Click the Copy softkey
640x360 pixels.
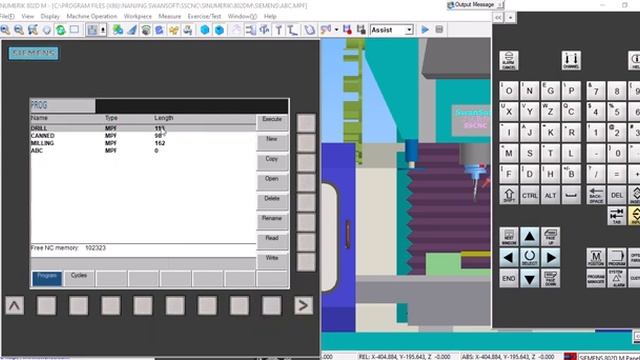pos(272,162)
